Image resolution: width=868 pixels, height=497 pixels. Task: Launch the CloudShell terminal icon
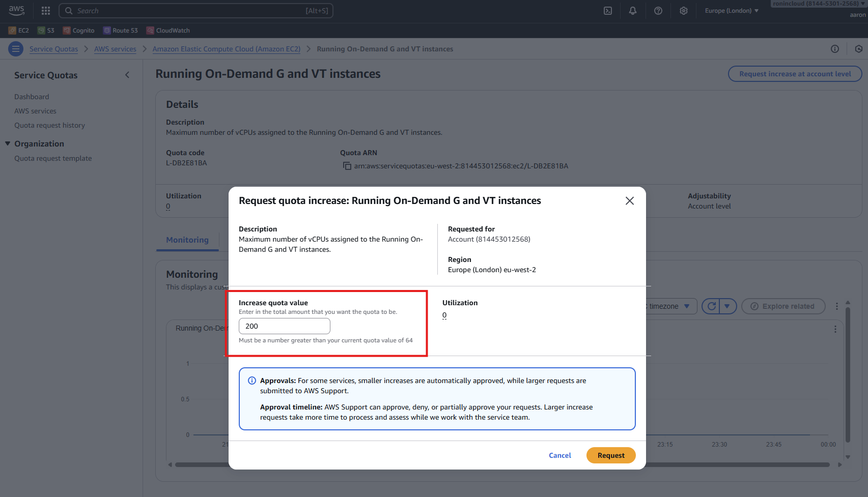[608, 11]
